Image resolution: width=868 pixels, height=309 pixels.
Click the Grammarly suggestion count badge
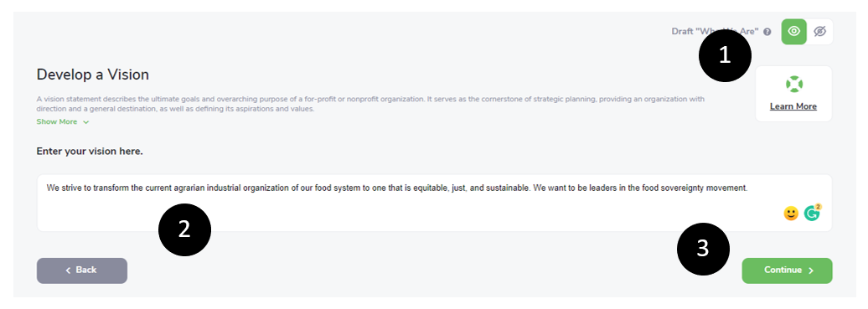(819, 207)
